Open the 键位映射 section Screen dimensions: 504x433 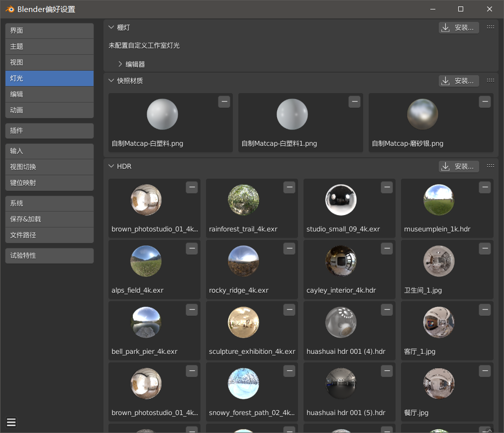point(49,183)
